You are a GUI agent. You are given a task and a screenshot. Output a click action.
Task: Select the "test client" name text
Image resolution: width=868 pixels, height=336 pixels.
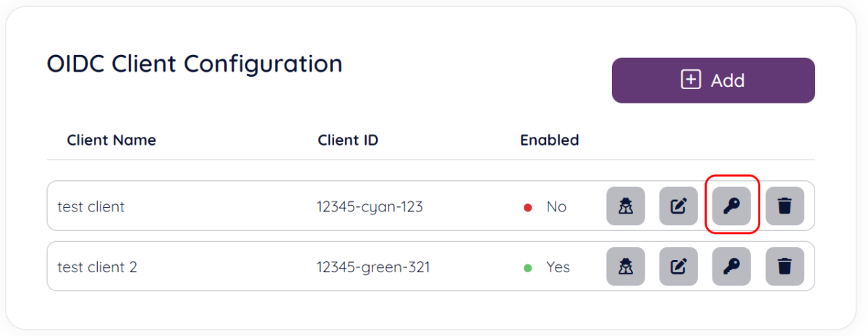[x=91, y=206]
